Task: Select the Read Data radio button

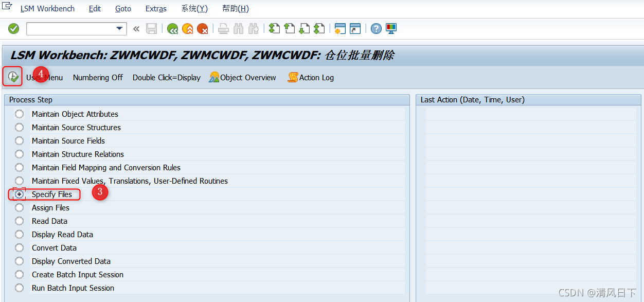Action: (19, 221)
